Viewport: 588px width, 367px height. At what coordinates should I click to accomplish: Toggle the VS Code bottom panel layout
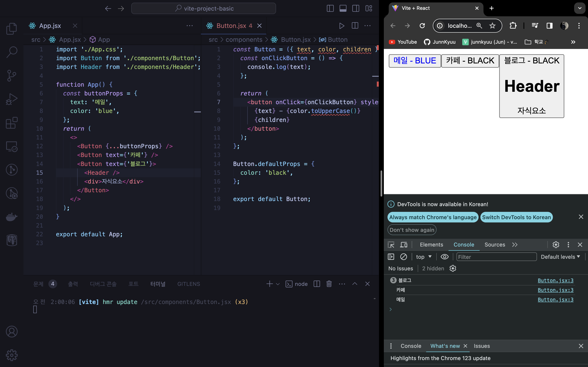343,9
